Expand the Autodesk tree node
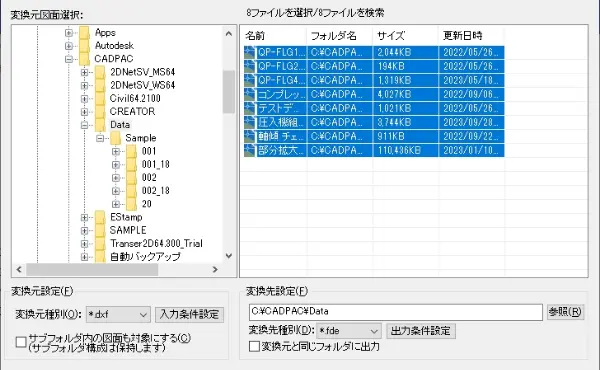This screenshot has width=600, height=370. [x=69, y=46]
